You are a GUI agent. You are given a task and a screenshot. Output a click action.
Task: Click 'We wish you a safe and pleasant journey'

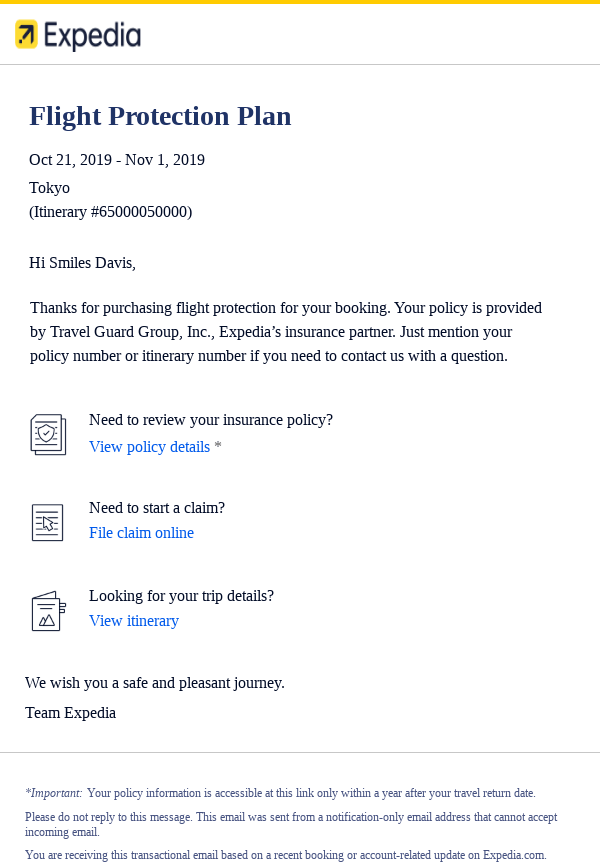(x=155, y=683)
